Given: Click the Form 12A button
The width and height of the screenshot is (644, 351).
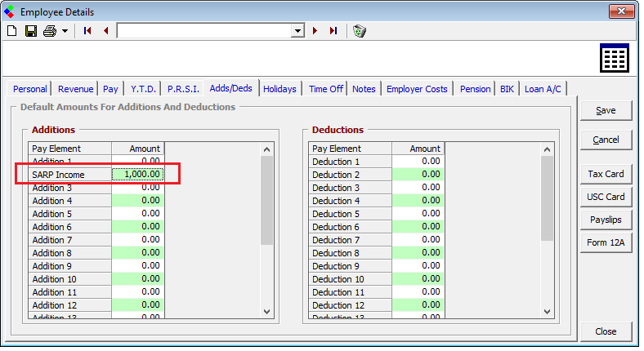Looking at the screenshot, I should (605, 242).
